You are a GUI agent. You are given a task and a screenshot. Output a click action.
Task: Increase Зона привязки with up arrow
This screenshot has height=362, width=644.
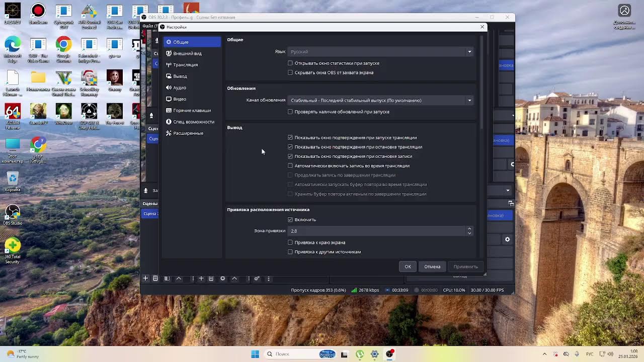coord(469,229)
